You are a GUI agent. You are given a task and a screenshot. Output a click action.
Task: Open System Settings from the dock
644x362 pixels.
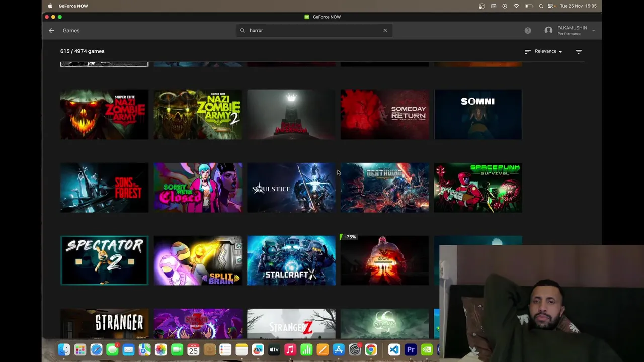click(x=355, y=350)
